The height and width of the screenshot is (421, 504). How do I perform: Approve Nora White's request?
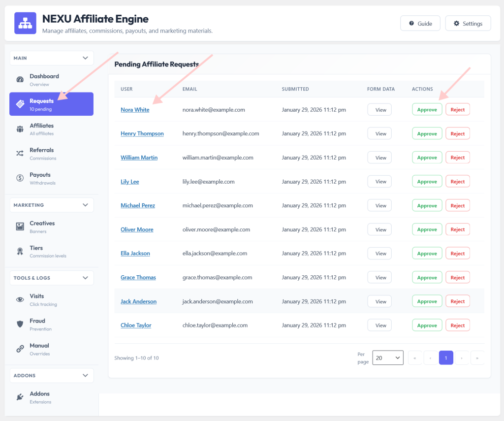pyautogui.click(x=427, y=110)
